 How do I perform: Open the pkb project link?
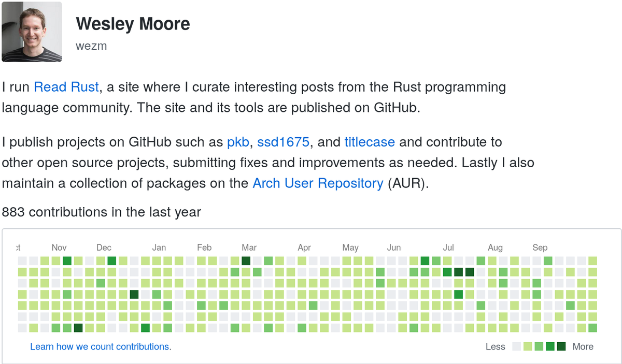coord(238,142)
